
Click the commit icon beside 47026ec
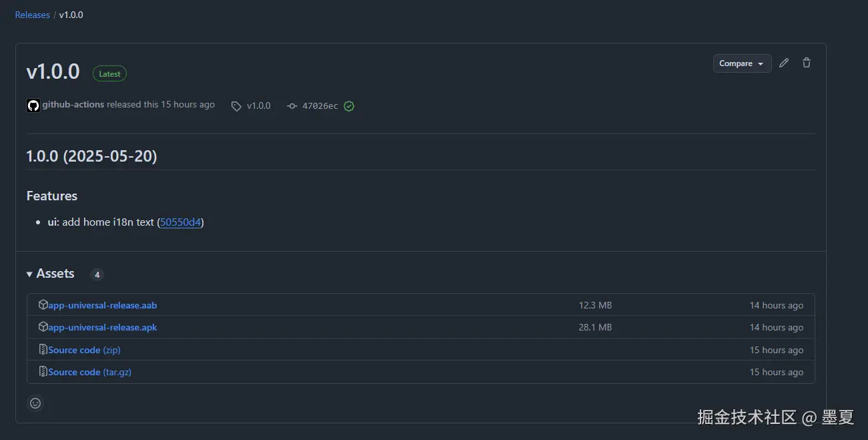[x=292, y=106]
